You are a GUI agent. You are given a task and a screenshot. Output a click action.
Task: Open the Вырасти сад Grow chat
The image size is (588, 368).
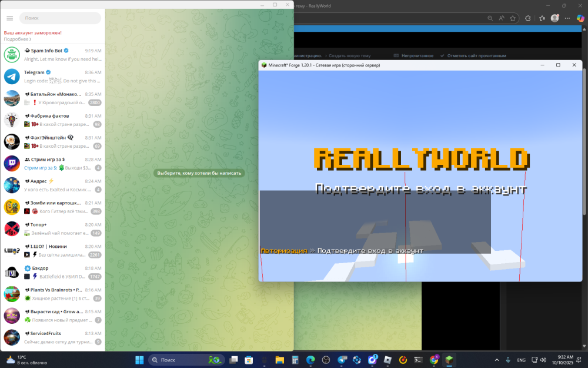tap(52, 316)
